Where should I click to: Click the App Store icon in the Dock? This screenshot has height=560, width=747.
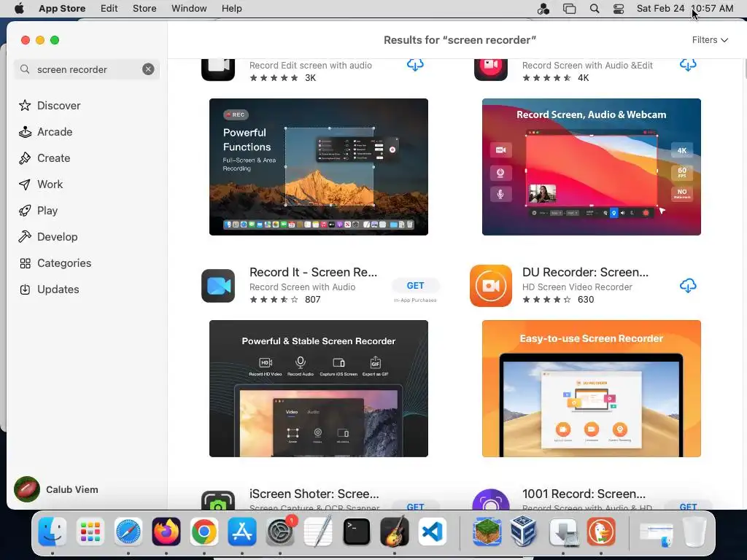(x=242, y=532)
